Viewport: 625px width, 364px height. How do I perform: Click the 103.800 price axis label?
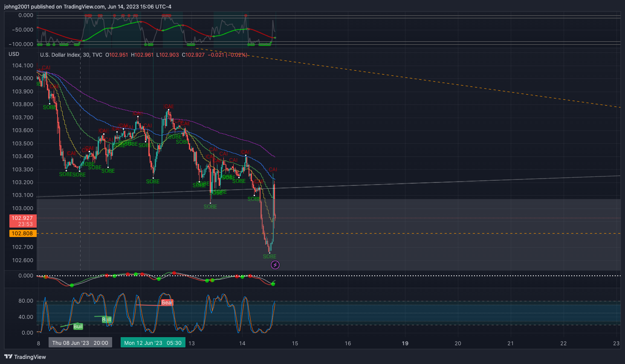[23, 104]
